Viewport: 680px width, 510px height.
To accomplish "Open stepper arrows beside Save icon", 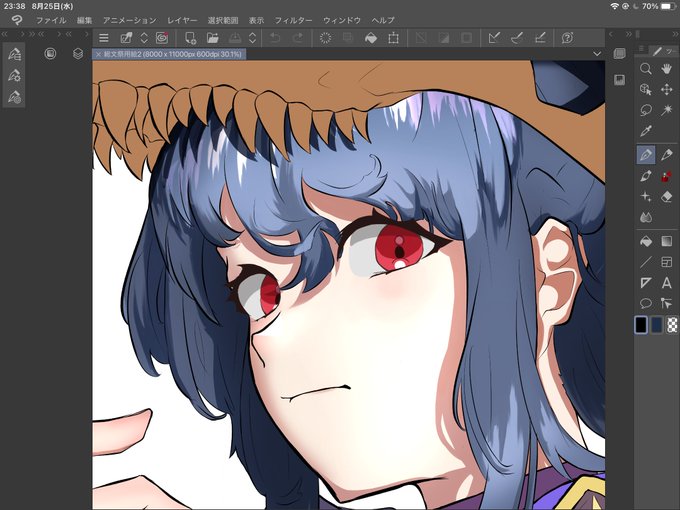I will pyautogui.click(x=252, y=38).
